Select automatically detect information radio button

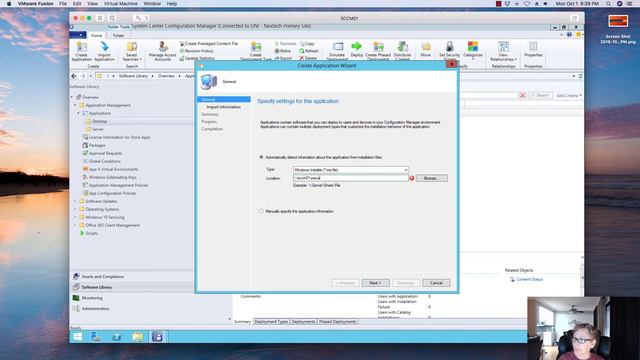pyautogui.click(x=261, y=157)
